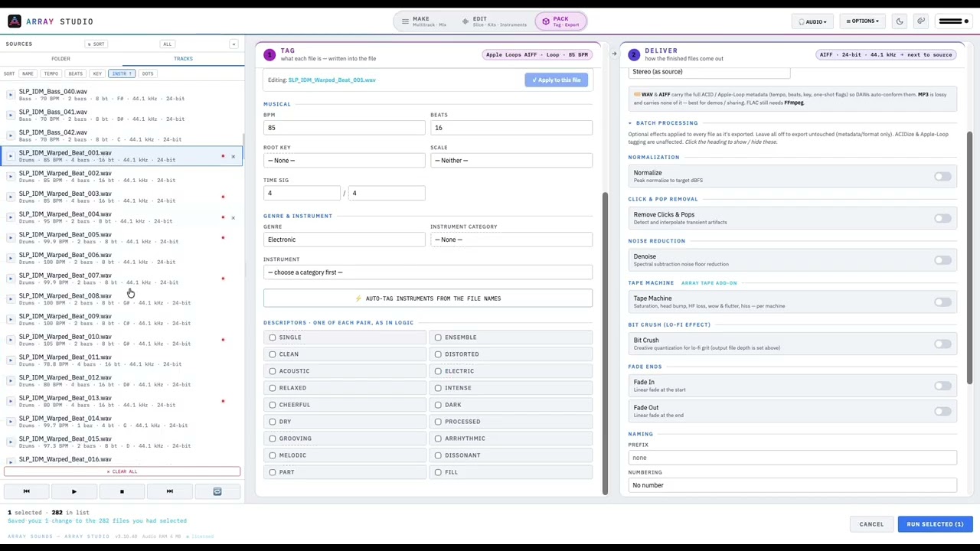Play SLP_IDM_Warped_Beat_001.wav row preview icon

[x=11, y=156]
